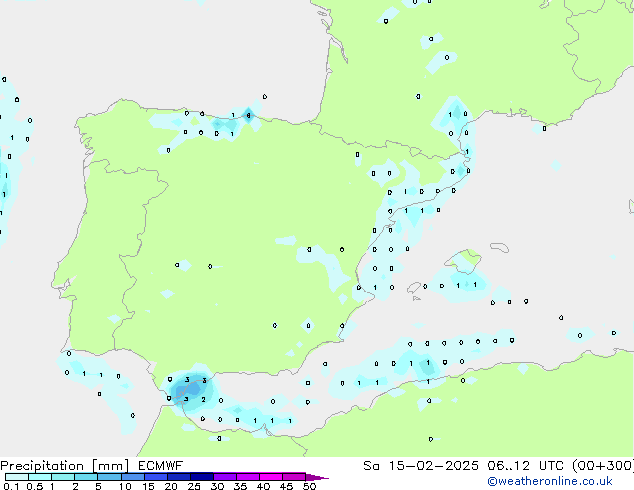Click the 45 to 50 mm legend swatch
Screen dimensions: 634x490
click(x=294, y=477)
